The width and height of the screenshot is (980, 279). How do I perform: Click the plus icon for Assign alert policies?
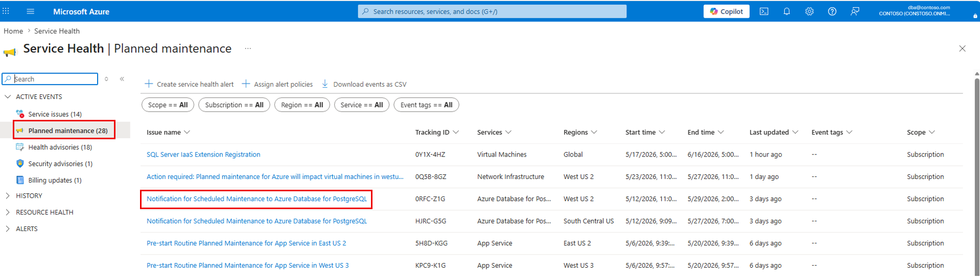click(x=246, y=84)
